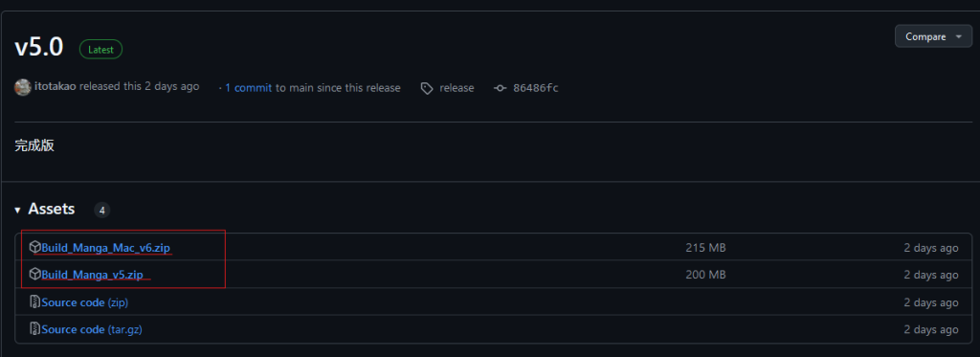The height and width of the screenshot is (357, 980).
Task: Open the Compare dropdown button
Action: 934,36
